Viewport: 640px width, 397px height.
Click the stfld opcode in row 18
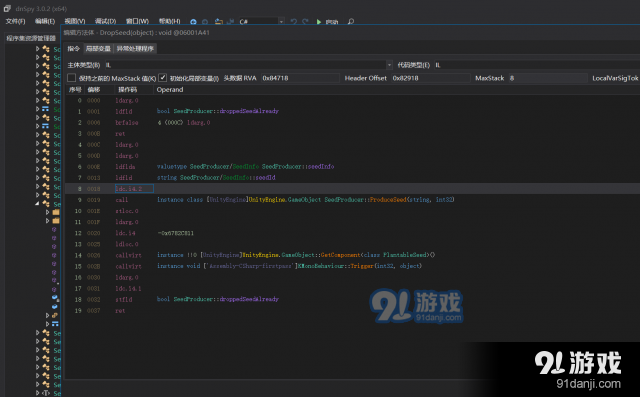(x=123, y=299)
